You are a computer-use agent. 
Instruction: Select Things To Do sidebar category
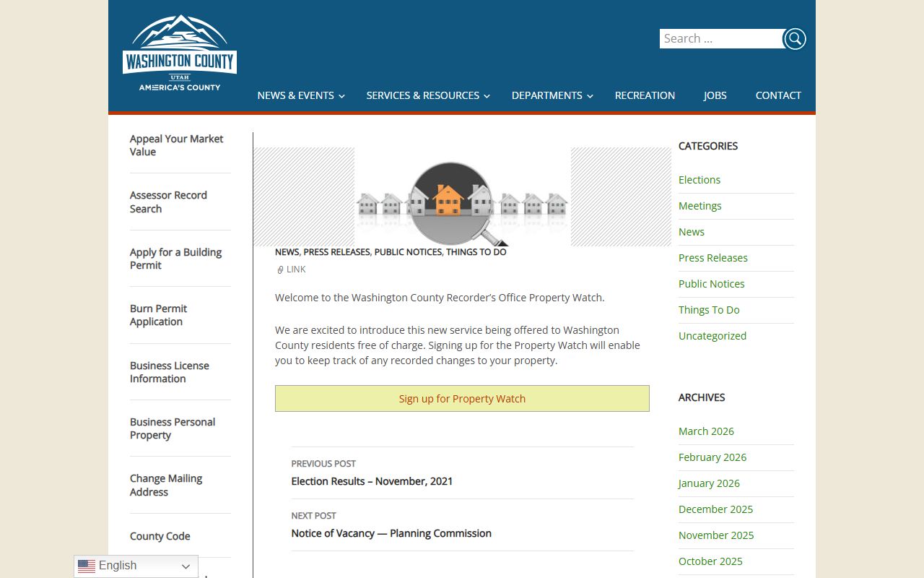coord(709,310)
